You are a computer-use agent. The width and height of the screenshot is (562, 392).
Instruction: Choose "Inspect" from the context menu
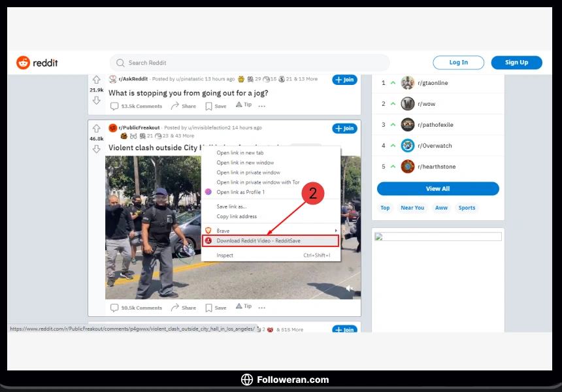pos(225,255)
